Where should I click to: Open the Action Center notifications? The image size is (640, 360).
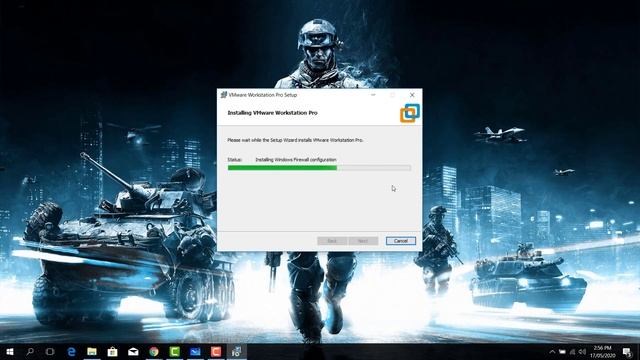[x=627, y=351]
